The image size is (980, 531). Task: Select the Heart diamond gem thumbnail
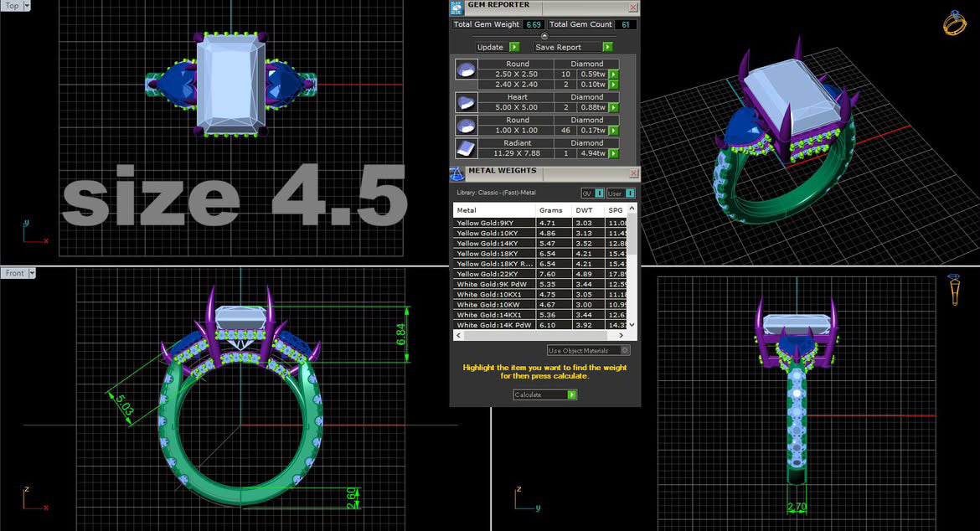pos(467,102)
